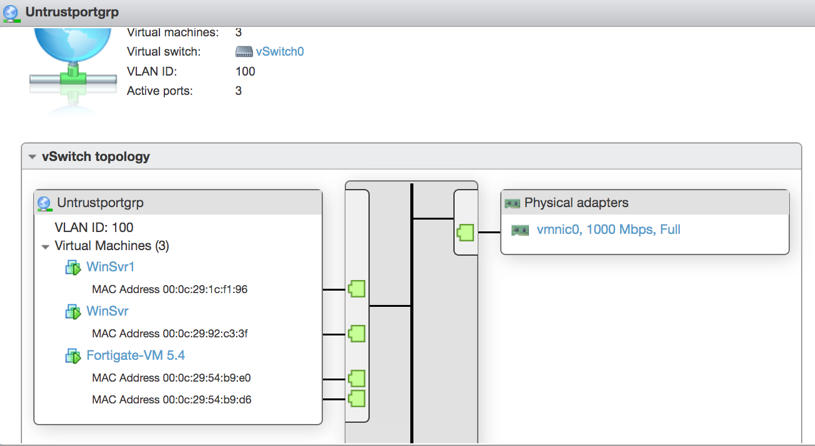Click the Active ports value 3
Image resolution: width=815 pixels, height=446 pixels.
coord(239,91)
